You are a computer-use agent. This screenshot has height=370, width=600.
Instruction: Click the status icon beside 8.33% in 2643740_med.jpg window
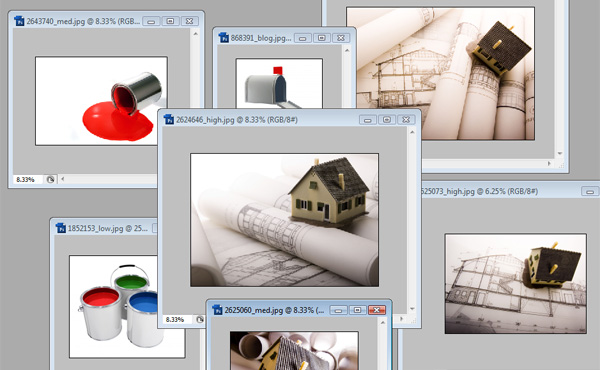click(50, 179)
